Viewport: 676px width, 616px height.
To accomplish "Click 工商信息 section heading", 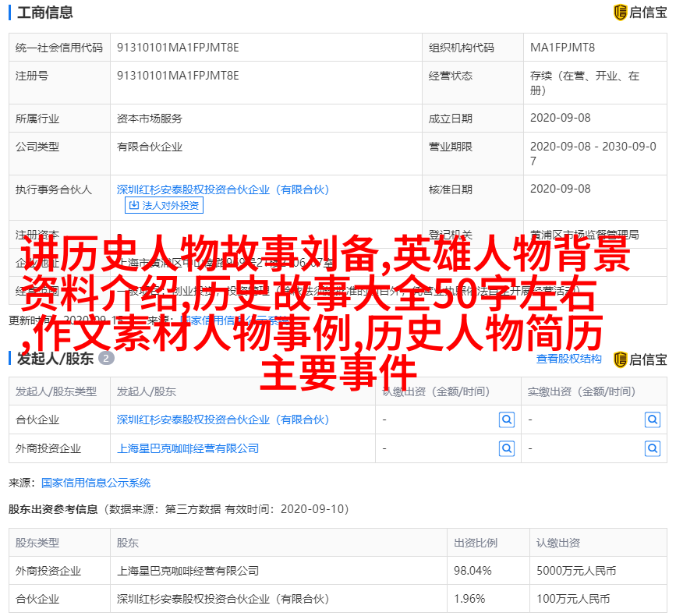I will pyautogui.click(x=45, y=12).
